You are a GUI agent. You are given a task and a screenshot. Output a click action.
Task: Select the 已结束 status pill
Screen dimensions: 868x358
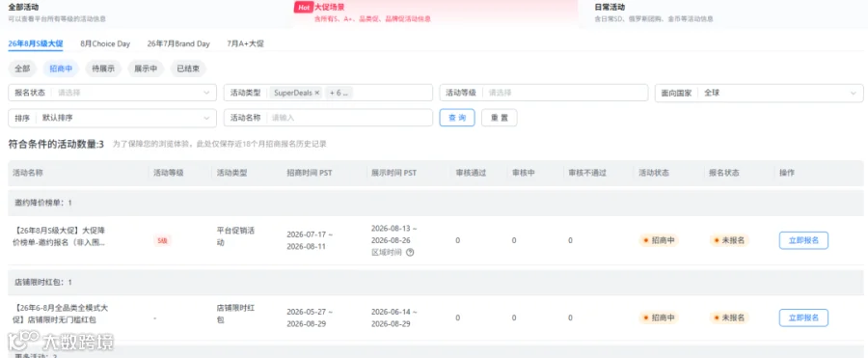[188, 69]
